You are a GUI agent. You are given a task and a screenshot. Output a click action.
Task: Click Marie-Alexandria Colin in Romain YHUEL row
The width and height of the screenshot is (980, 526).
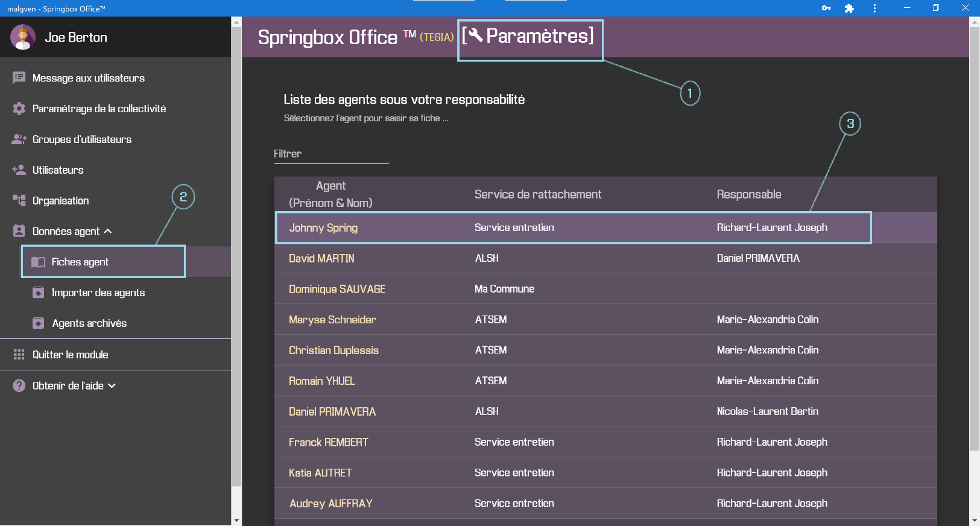(768, 381)
